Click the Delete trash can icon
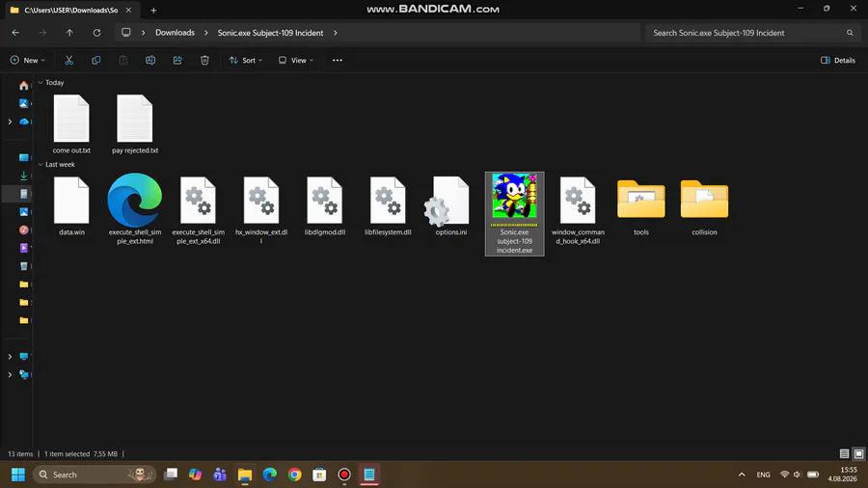The height and width of the screenshot is (488, 868). pos(204,61)
